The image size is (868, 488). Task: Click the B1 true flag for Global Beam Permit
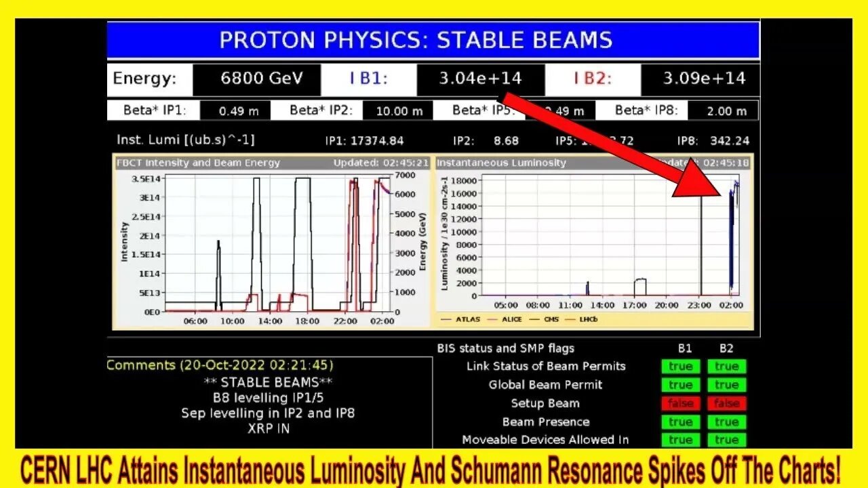(681, 385)
